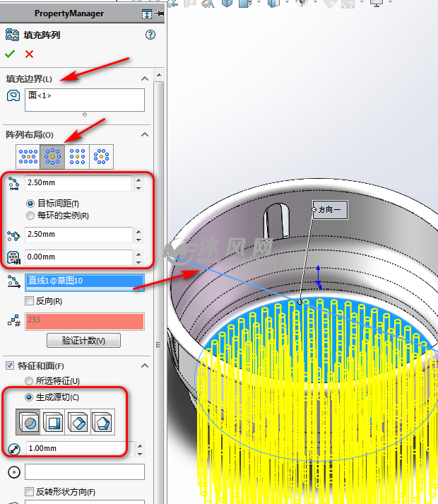Select the 每环的实例 radio button
The width and height of the screenshot is (438, 504).
[x=30, y=216]
